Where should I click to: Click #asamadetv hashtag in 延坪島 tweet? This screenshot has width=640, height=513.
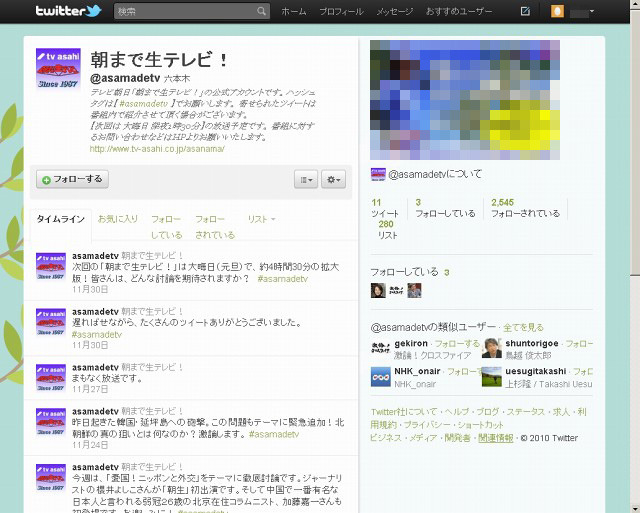pos(274,434)
